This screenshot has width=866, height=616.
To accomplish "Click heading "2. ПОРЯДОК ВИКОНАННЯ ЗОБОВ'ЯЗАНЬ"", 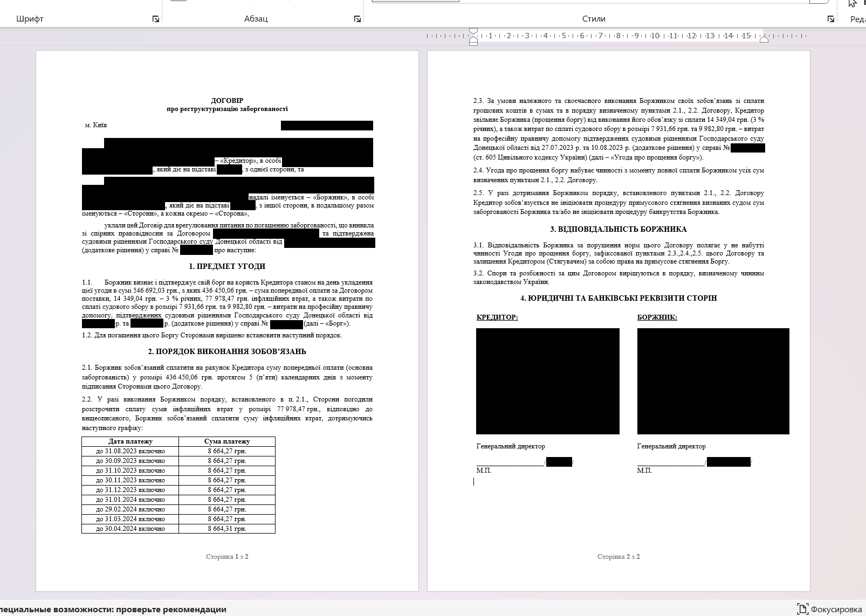I will click(x=227, y=351).
